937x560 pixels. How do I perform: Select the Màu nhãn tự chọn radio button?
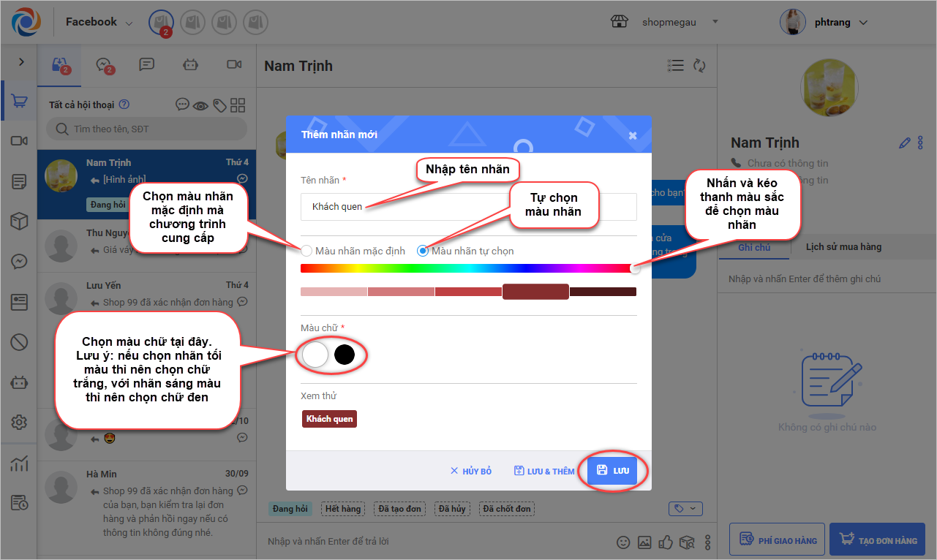pyautogui.click(x=422, y=251)
